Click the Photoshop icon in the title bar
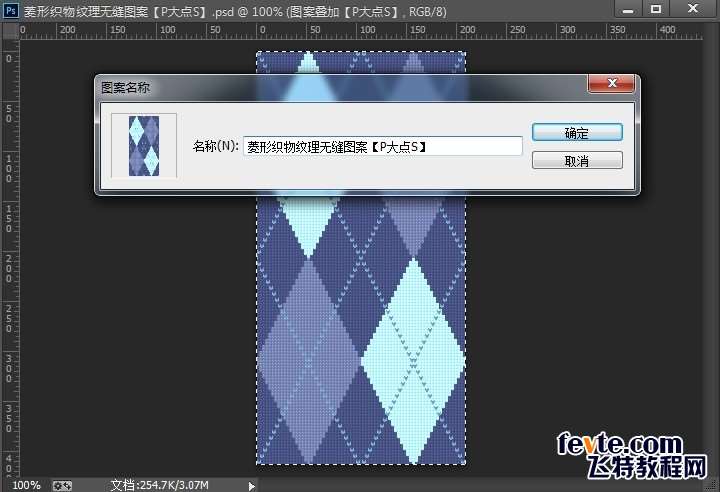Screen dimensions: 720x492 pos(10,10)
